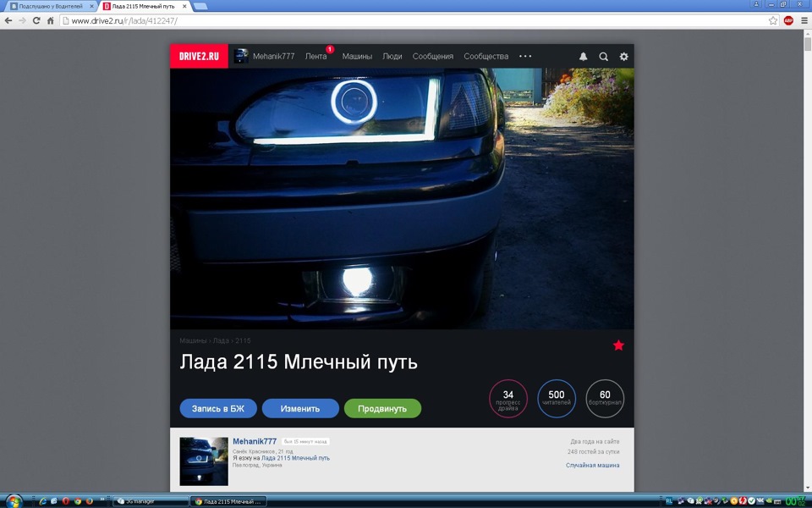Click the Chrome Лада 2115 taskbar button

tap(228, 501)
